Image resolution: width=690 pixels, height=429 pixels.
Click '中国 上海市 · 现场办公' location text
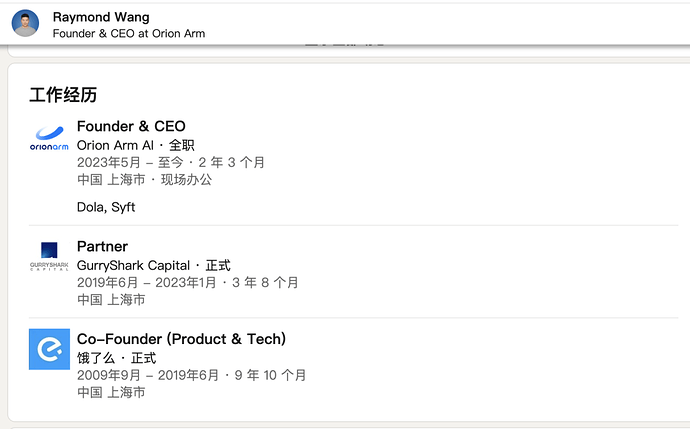[x=144, y=180]
